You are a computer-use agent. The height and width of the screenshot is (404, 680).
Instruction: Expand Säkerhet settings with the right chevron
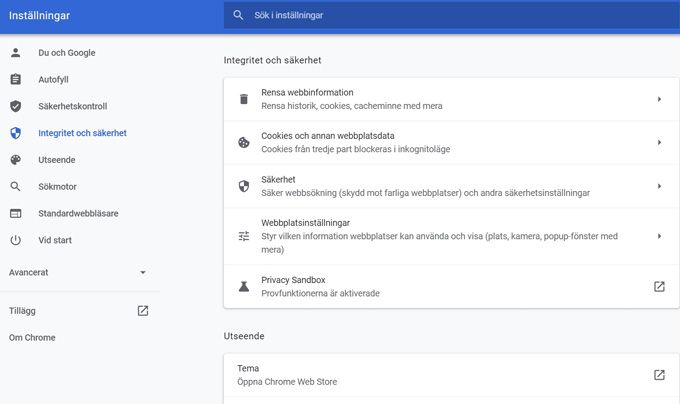click(659, 186)
